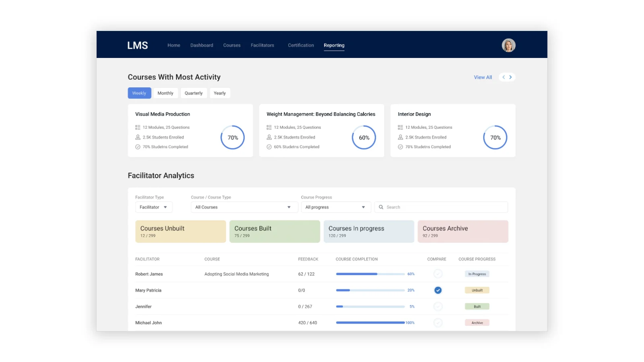Show next courses with right chevron
Viewport: 644px width, 362px height.
[x=510, y=77]
